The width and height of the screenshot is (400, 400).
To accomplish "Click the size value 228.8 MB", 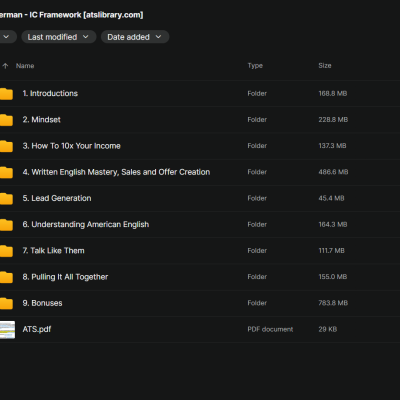I will click(333, 120).
